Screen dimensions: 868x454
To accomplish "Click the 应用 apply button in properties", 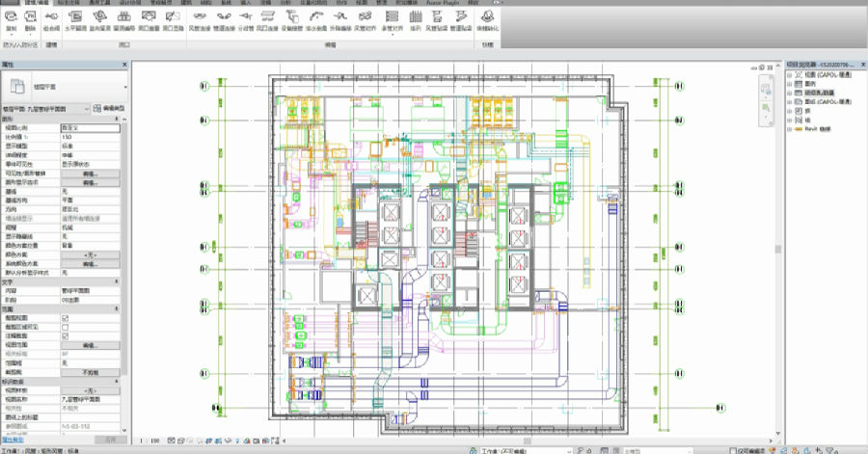I will (x=110, y=440).
